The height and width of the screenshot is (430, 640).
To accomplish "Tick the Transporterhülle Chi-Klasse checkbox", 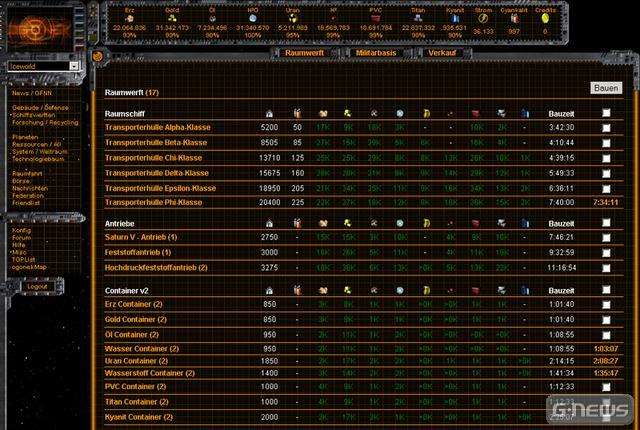I will click(607, 158).
